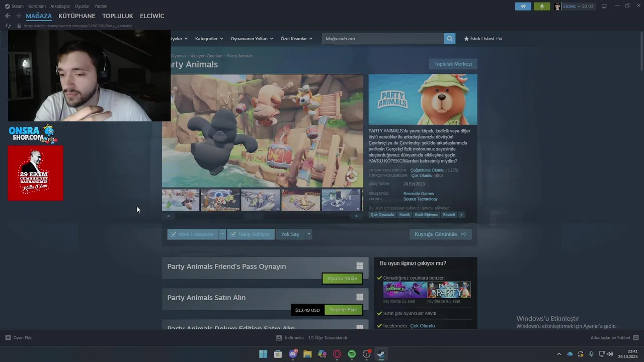644x362 pixels.
Task: Click the Elciwic profile avatar
Action: pos(557,6)
